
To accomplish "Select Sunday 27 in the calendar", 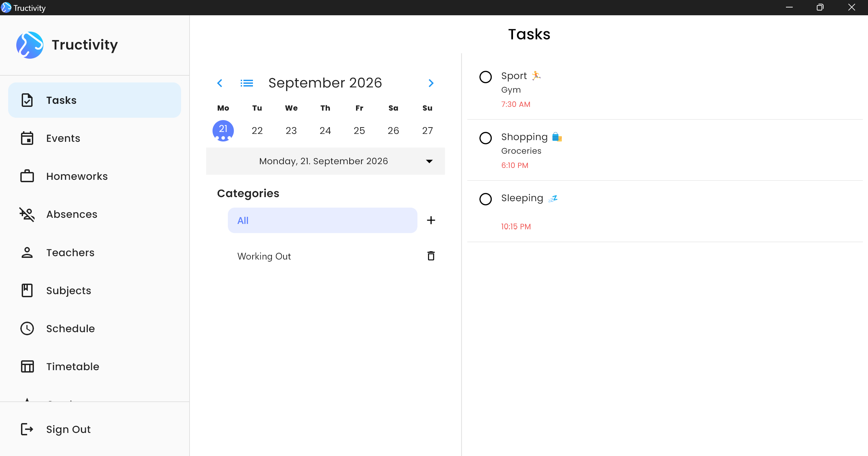I will coord(428,131).
